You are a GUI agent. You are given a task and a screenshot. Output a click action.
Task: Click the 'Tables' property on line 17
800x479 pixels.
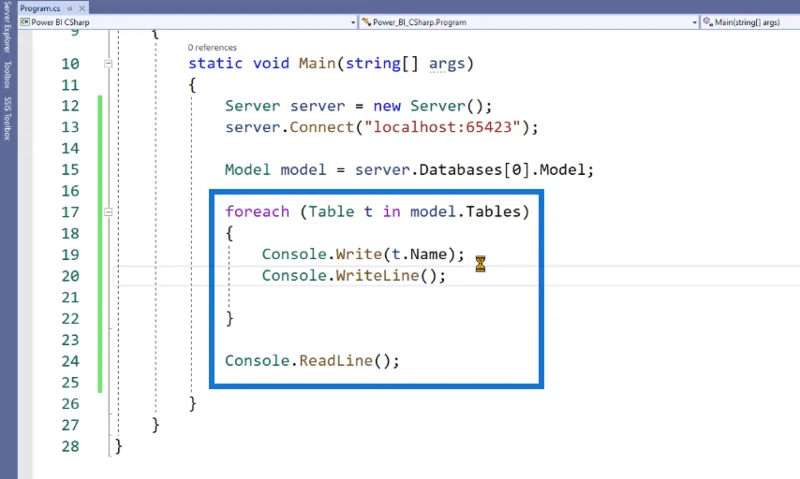493,212
